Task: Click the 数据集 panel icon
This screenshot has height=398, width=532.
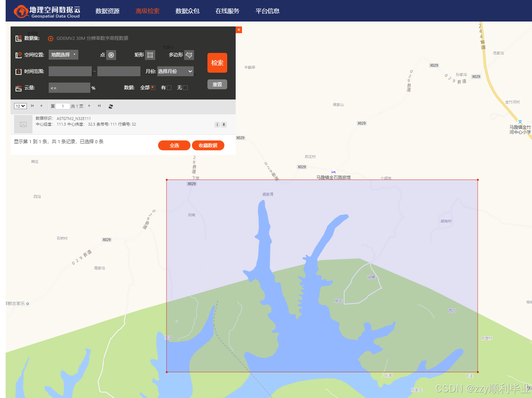Action: (18, 38)
